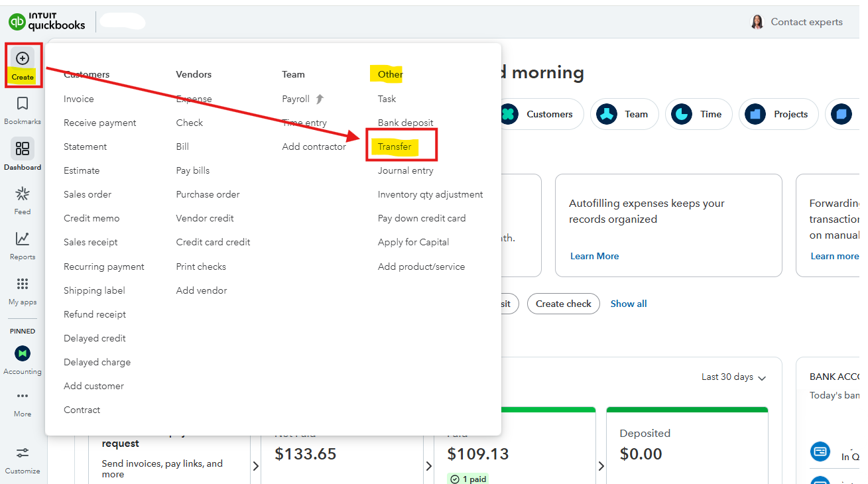Click the Create check button
Viewport: 868px width, 484px height.
coord(563,304)
